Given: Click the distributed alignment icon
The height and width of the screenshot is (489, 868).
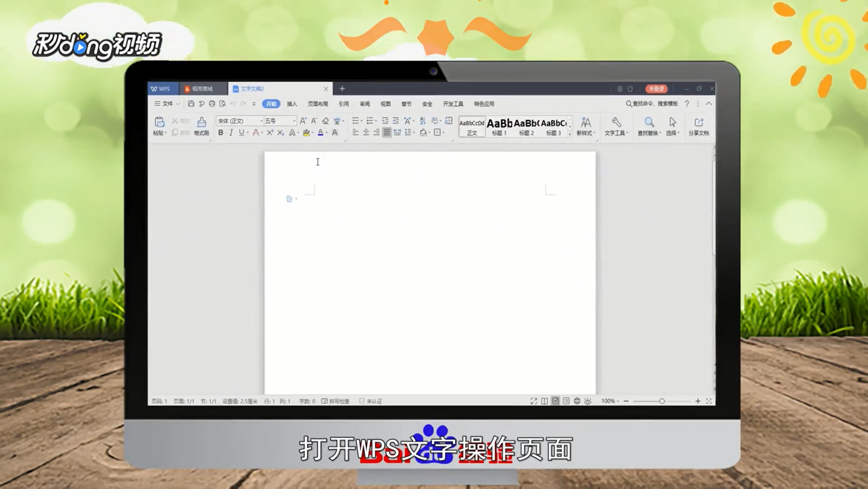Looking at the screenshot, I should [x=397, y=132].
